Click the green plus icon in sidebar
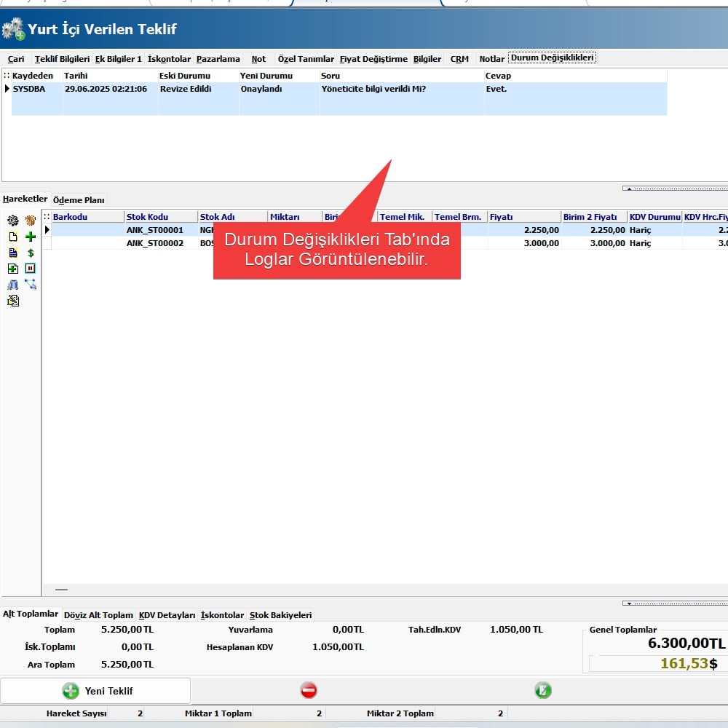Image resolution: width=728 pixels, height=728 pixels. point(31,237)
